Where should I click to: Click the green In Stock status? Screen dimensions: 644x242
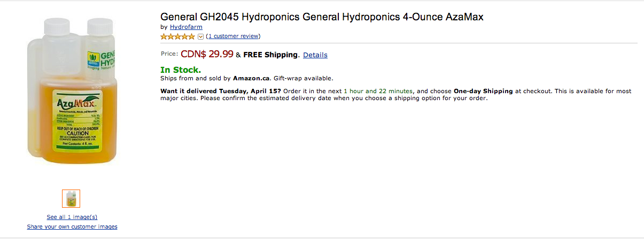(181, 70)
